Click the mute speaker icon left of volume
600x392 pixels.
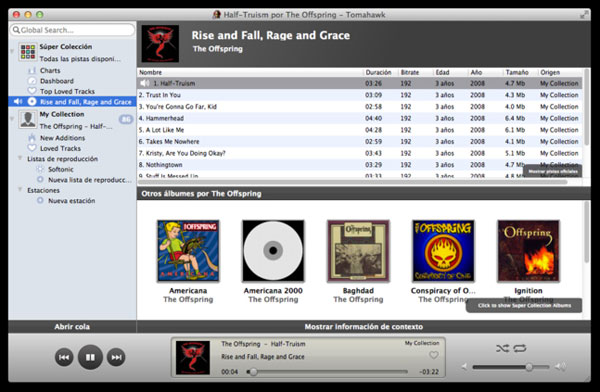point(464,367)
